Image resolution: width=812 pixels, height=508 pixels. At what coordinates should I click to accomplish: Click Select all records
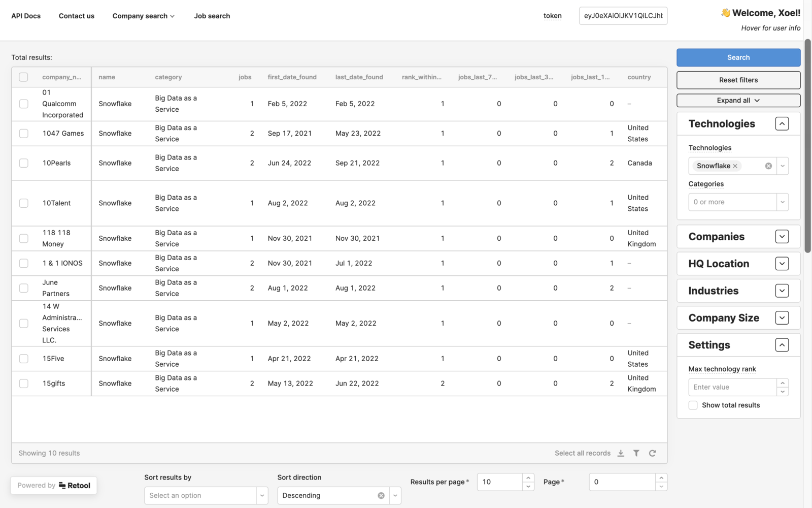[583, 453]
